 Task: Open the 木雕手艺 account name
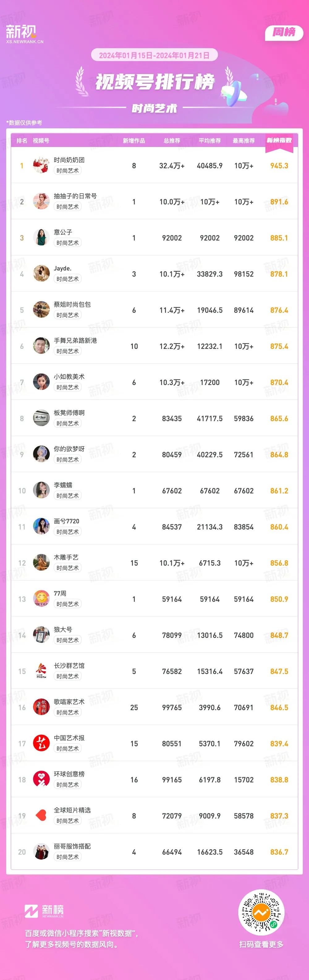tap(66, 557)
